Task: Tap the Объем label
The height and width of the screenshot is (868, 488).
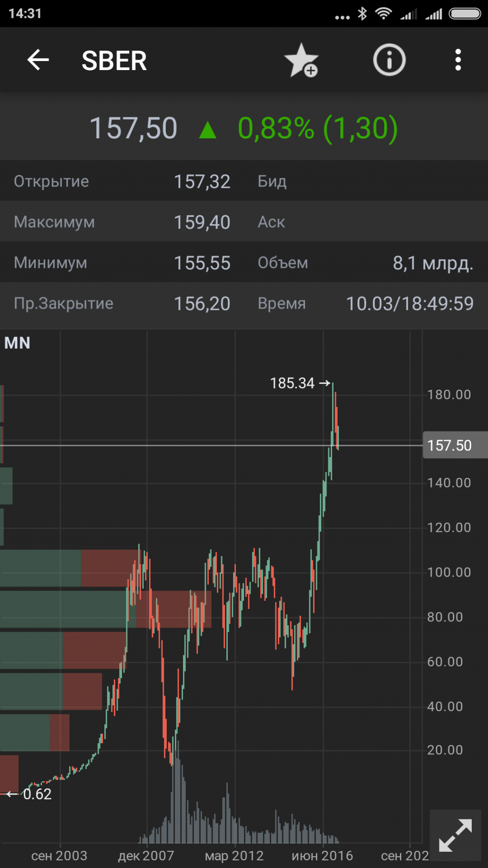Action: point(283,263)
